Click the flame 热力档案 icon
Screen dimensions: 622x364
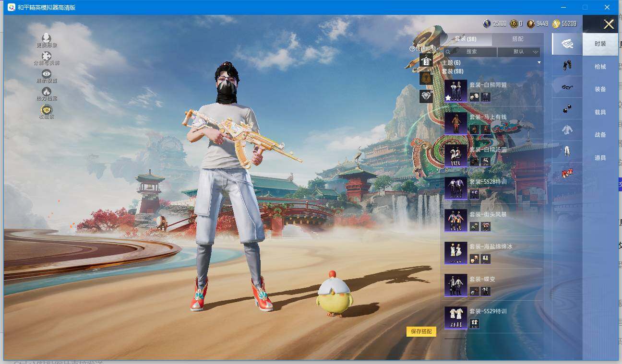[47, 91]
